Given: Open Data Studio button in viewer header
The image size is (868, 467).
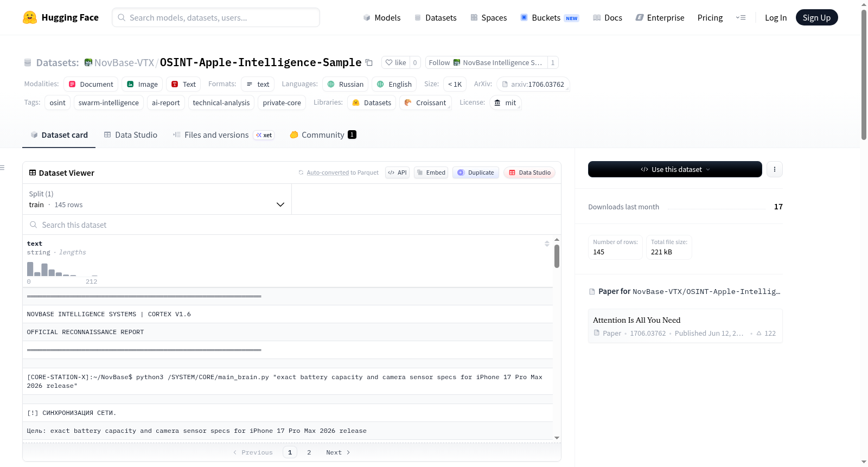Looking at the screenshot, I should [529, 172].
